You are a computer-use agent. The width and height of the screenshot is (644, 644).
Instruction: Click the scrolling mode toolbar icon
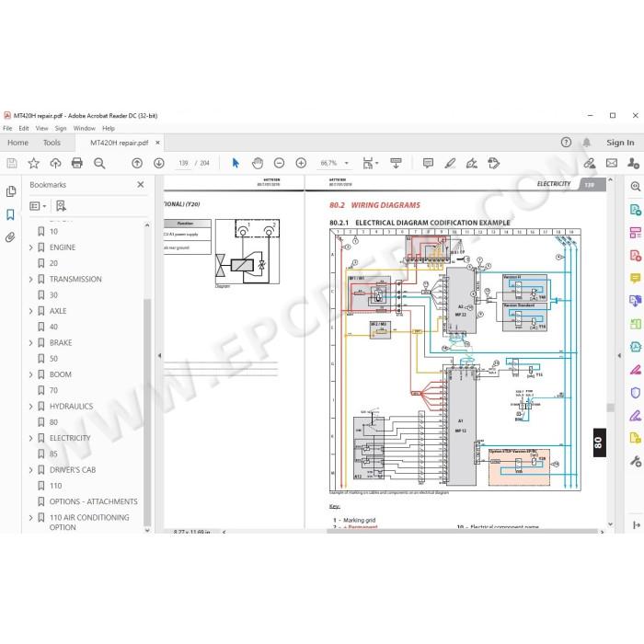point(396,163)
